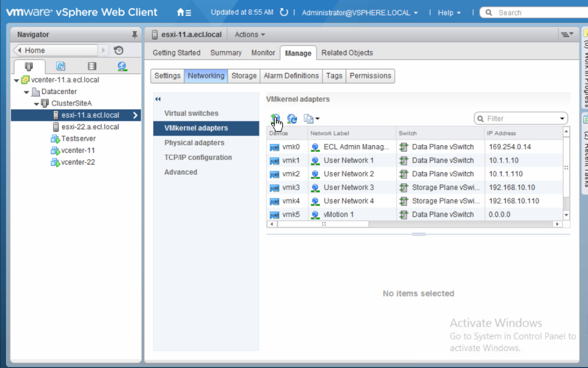Open the Storage navigator tab icon
The width and height of the screenshot is (588, 368).
(92, 67)
